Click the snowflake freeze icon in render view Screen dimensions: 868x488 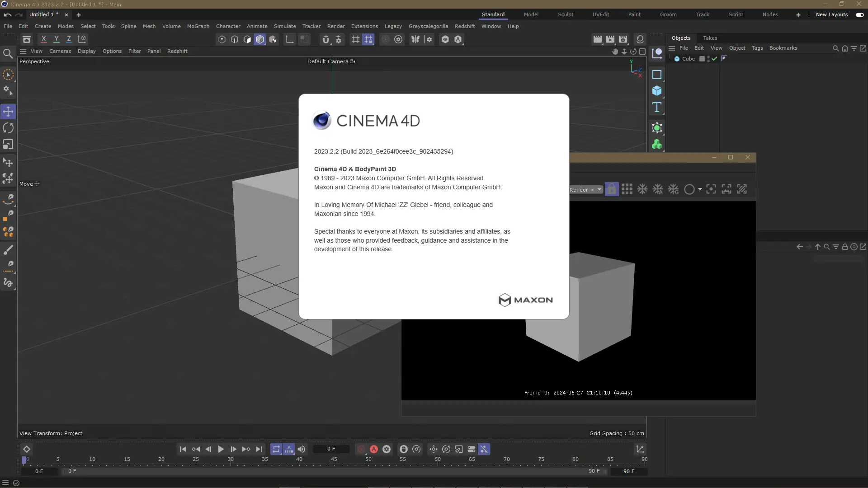tap(642, 189)
